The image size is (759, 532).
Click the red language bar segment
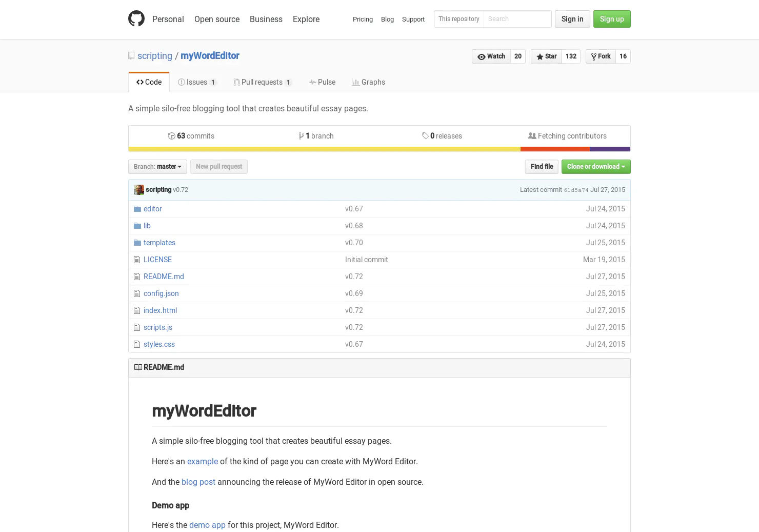click(555, 149)
